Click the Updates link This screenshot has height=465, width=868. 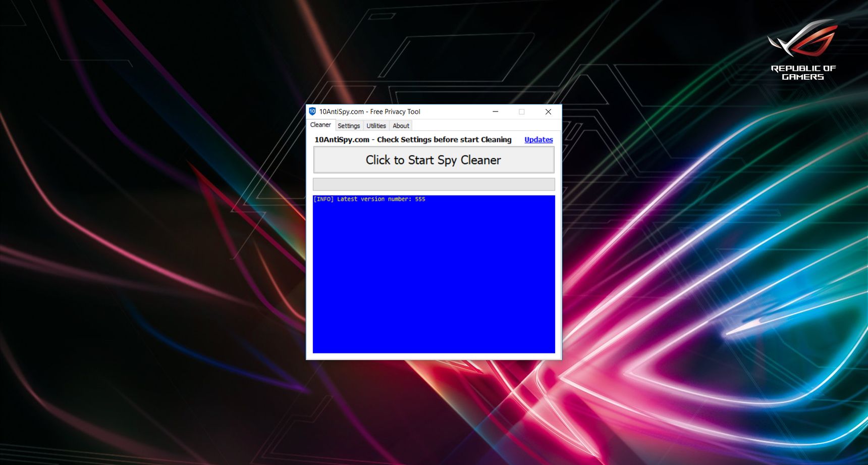click(x=538, y=139)
